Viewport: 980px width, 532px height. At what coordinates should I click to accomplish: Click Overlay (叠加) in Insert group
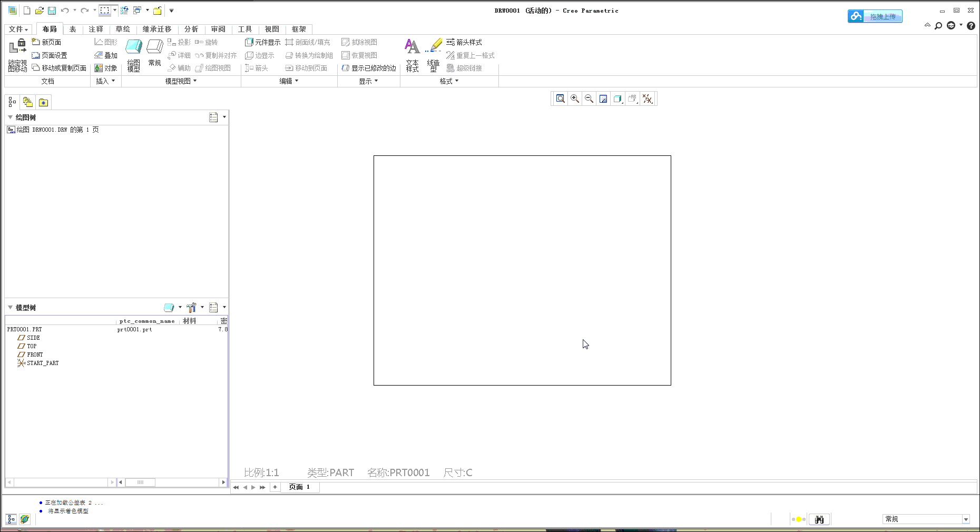[106, 55]
